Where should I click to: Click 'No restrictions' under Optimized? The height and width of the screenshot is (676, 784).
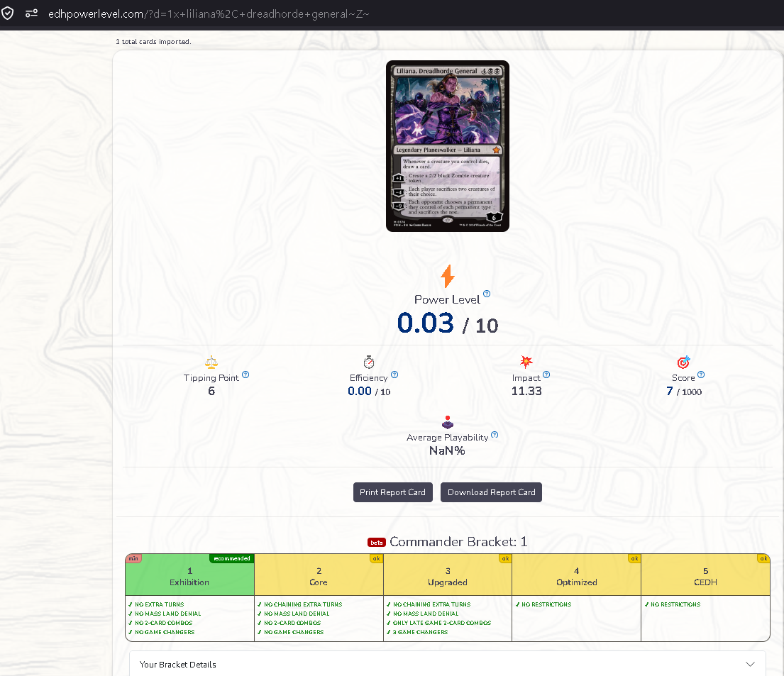click(x=546, y=604)
